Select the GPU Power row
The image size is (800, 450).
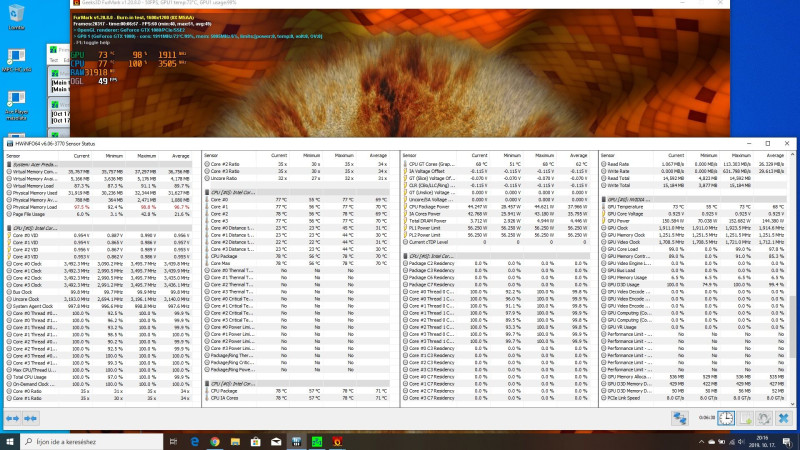coord(694,221)
